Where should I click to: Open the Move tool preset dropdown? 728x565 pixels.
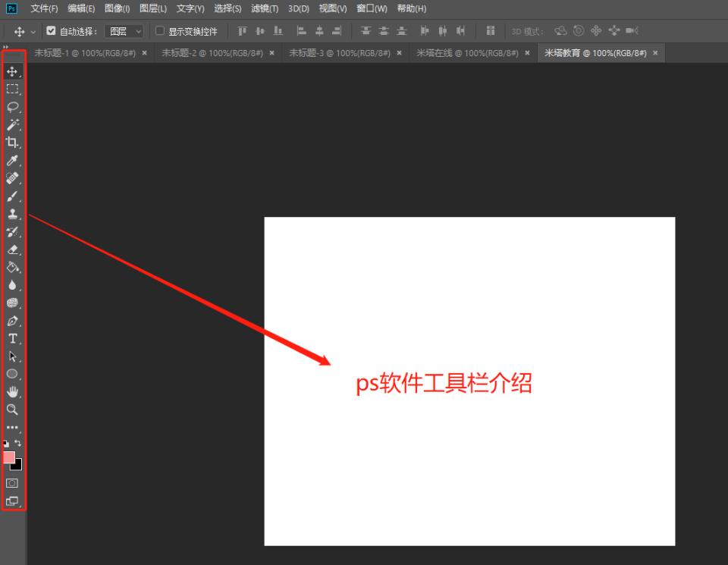pos(32,31)
